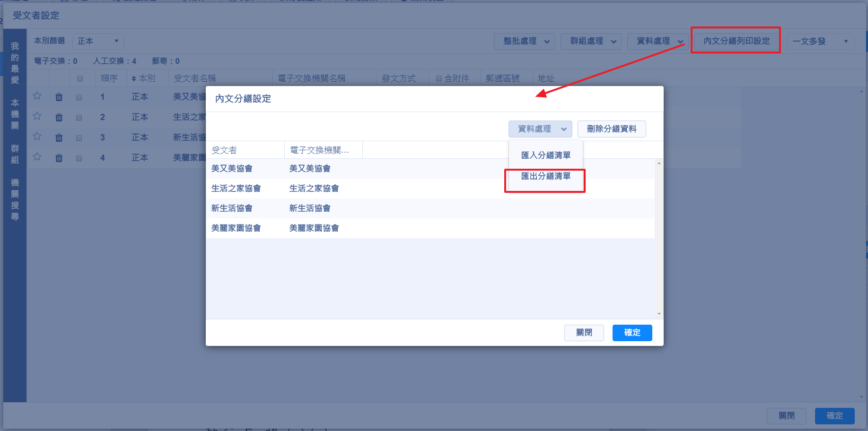Viewport: 868px width, 431px height.
Task: Click the trash icon for row 4
Action: (59, 158)
